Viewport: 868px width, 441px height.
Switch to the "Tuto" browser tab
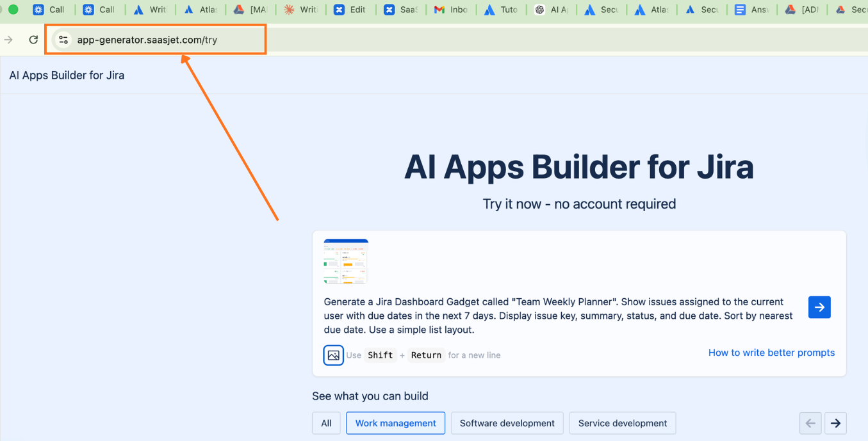tap(501, 10)
